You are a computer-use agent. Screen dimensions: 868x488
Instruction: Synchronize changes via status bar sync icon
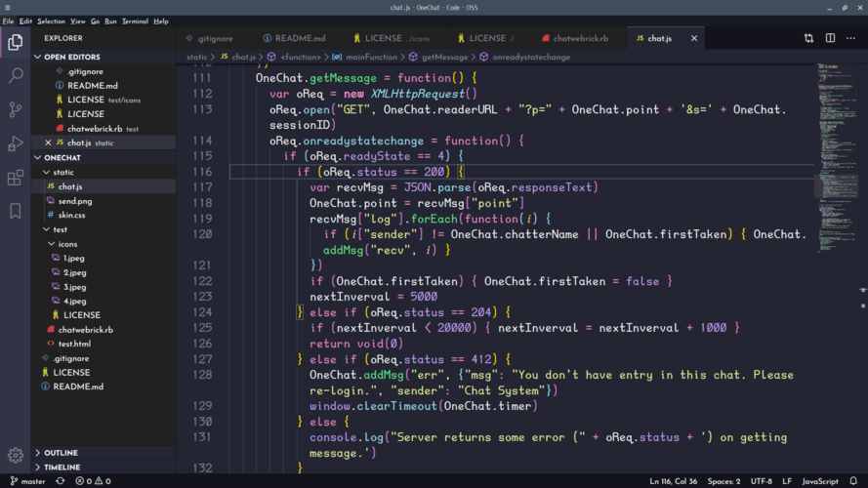[61, 481]
